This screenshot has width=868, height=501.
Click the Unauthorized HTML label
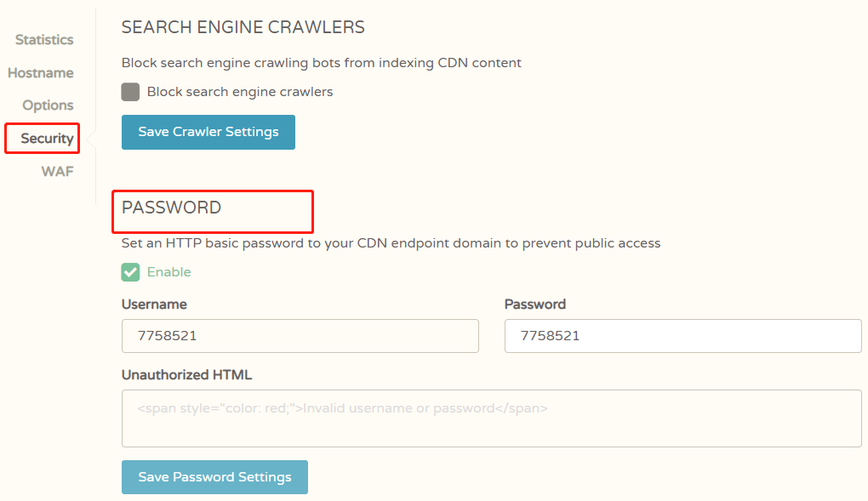[186, 375]
